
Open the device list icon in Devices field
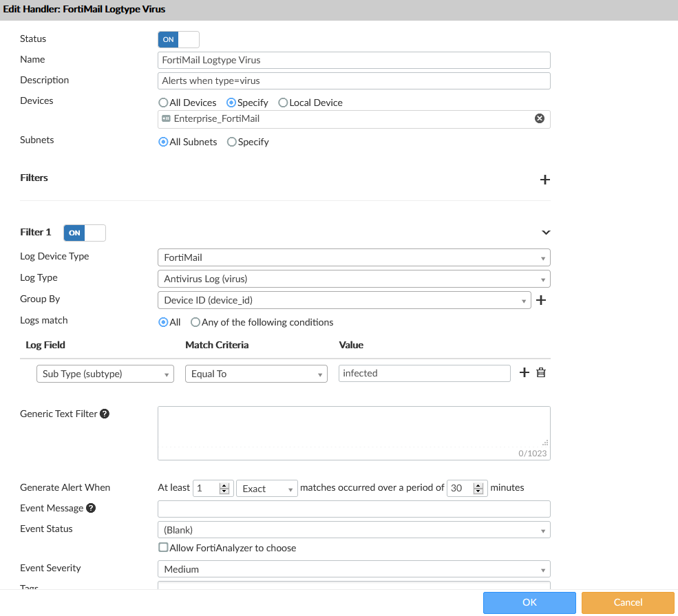click(x=165, y=118)
